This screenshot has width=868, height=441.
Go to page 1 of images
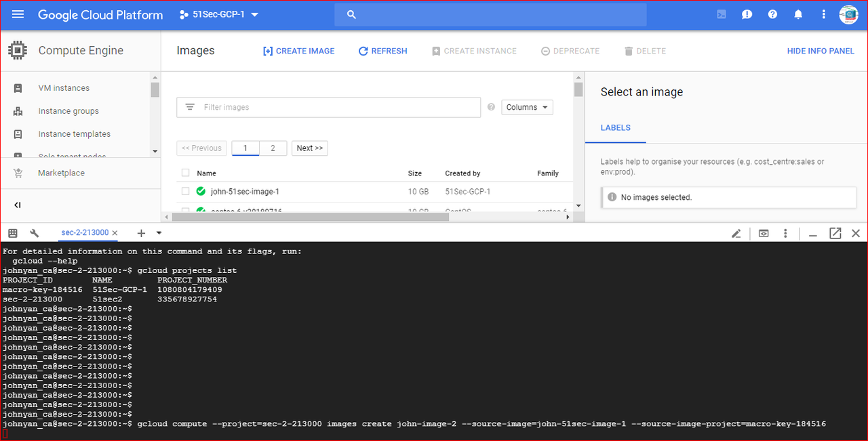tap(245, 148)
